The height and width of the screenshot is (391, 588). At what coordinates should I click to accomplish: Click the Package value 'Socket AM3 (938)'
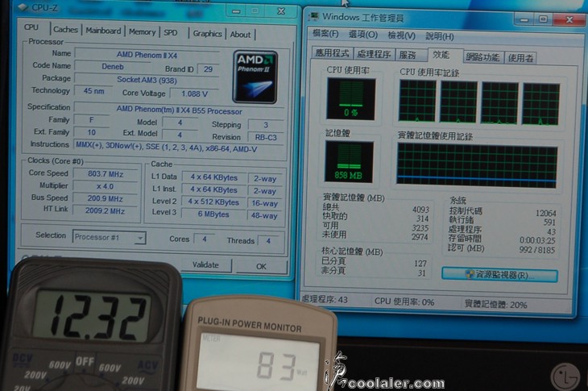click(147, 80)
